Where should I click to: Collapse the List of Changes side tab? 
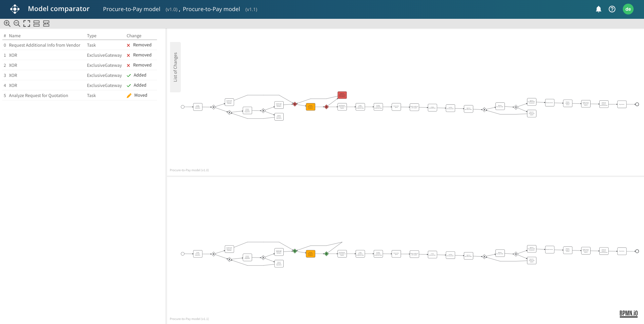(175, 67)
